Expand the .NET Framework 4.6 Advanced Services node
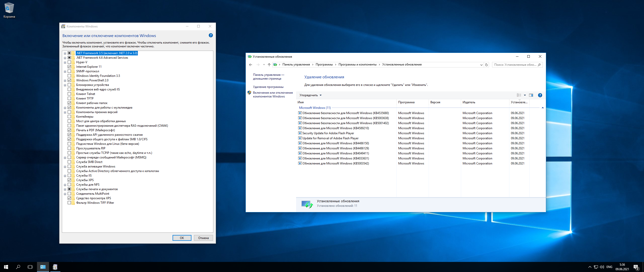 [65, 58]
